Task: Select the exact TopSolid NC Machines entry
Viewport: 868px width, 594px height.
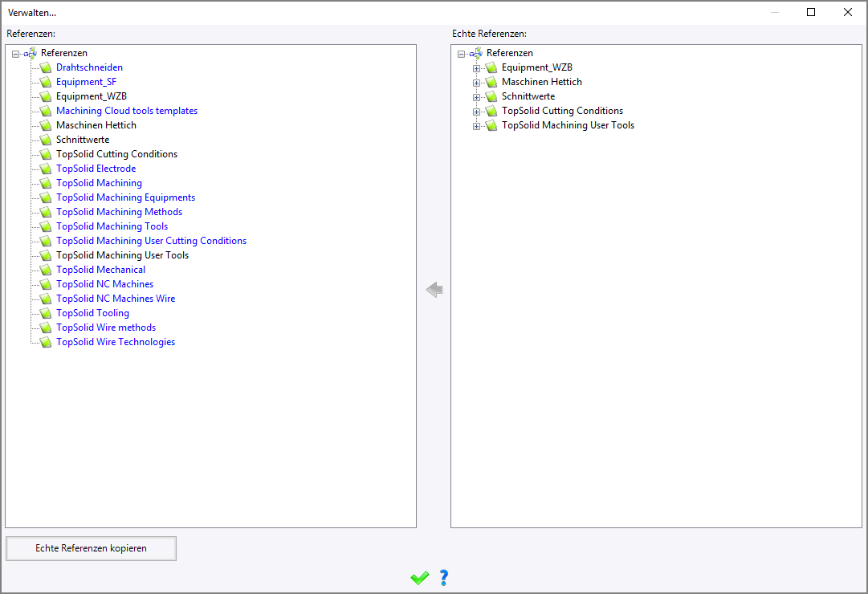Action: (105, 284)
